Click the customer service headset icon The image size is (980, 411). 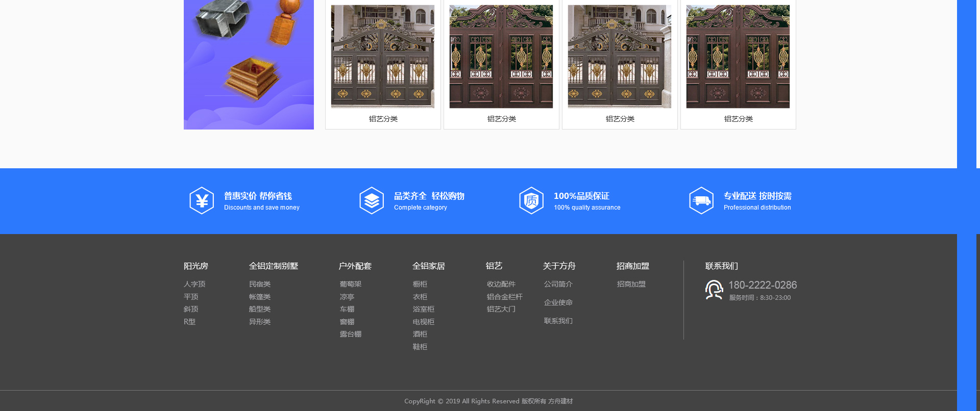coord(714,290)
